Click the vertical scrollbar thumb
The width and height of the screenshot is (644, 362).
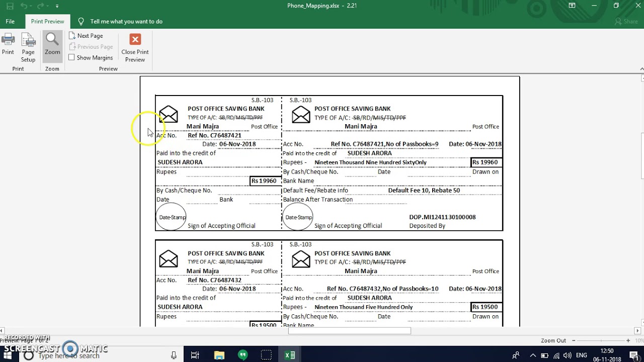tap(642, 156)
